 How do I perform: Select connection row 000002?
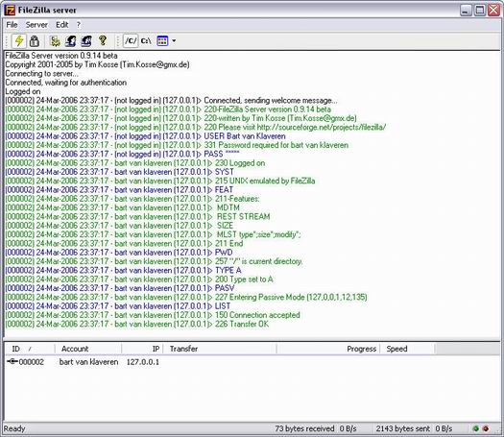tap(252, 362)
